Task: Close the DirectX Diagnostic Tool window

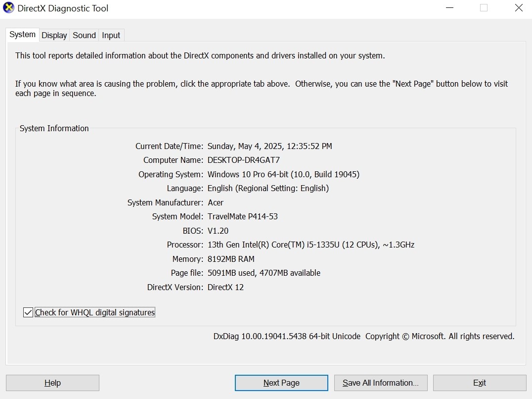Action: [x=518, y=8]
